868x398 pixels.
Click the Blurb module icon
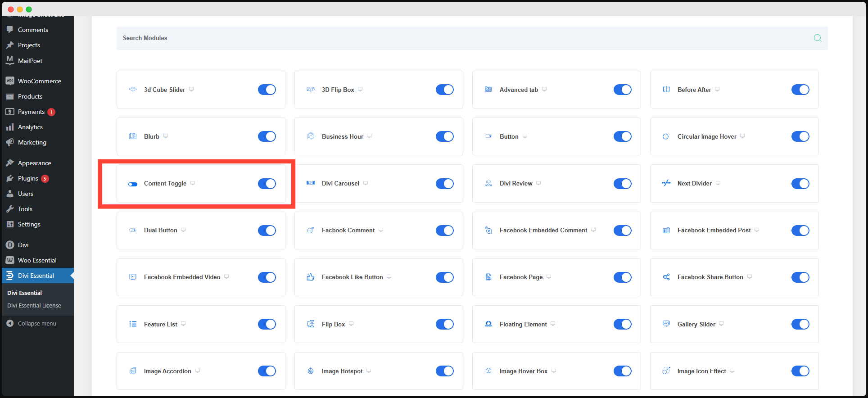click(133, 136)
